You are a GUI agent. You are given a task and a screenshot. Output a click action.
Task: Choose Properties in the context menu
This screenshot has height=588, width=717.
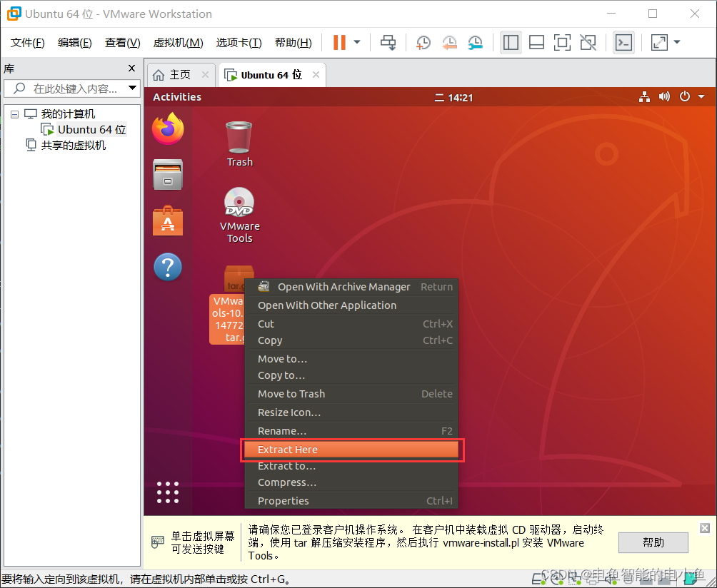point(351,501)
